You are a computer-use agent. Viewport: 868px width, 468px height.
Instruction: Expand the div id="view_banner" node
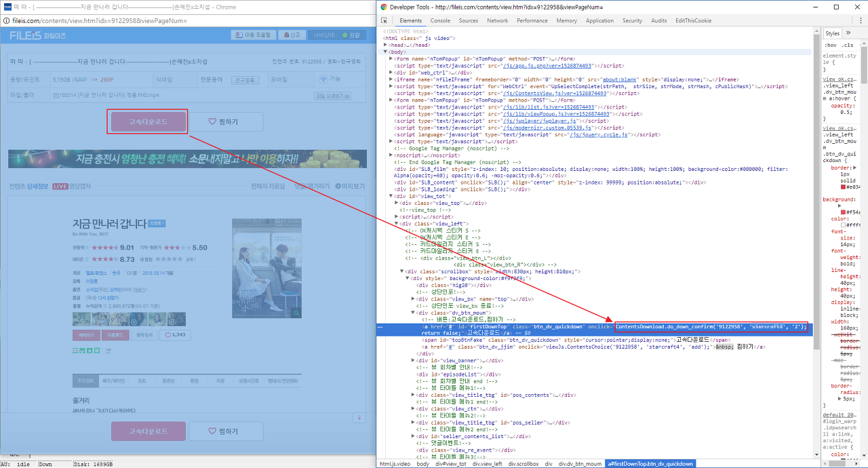pos(413,360)
